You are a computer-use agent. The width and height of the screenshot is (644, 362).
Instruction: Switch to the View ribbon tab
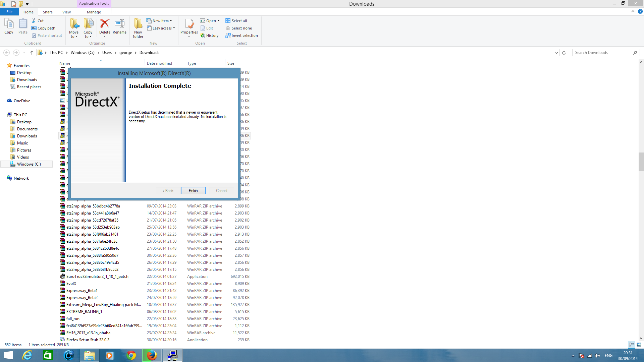pyautogui.click(x=66, y=12)
